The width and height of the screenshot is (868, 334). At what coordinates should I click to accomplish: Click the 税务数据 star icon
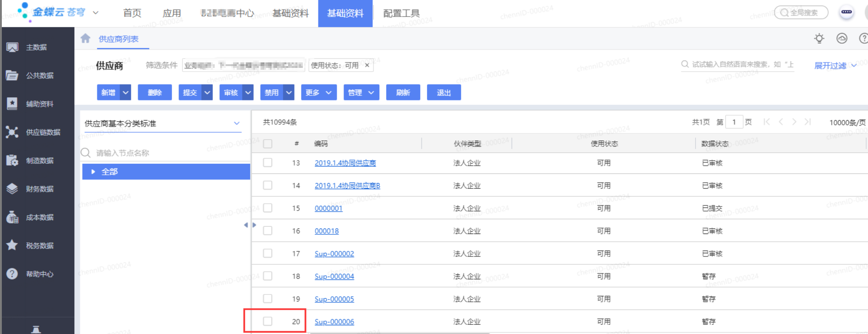coord(12,245)
